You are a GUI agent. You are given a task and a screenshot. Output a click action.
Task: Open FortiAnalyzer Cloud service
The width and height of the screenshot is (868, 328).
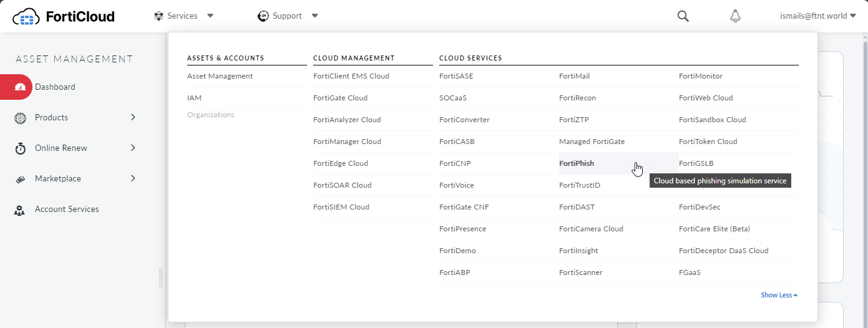(x=347, y=120)
